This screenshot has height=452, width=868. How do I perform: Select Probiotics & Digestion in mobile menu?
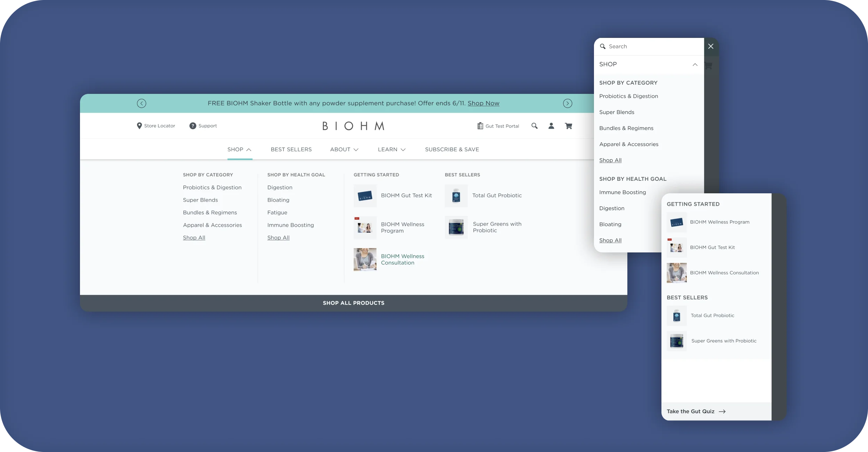[628, 96]
